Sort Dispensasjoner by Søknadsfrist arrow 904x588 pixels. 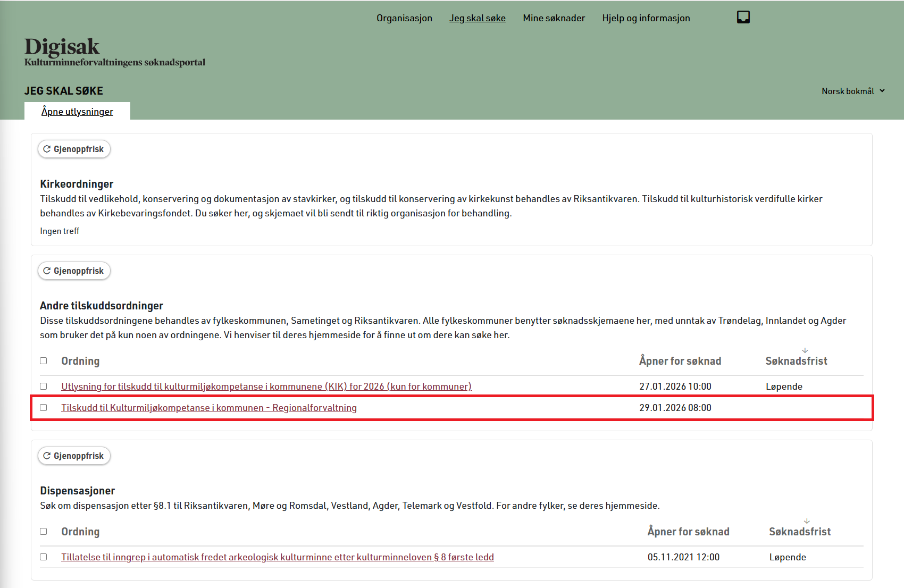coord(807,522)
